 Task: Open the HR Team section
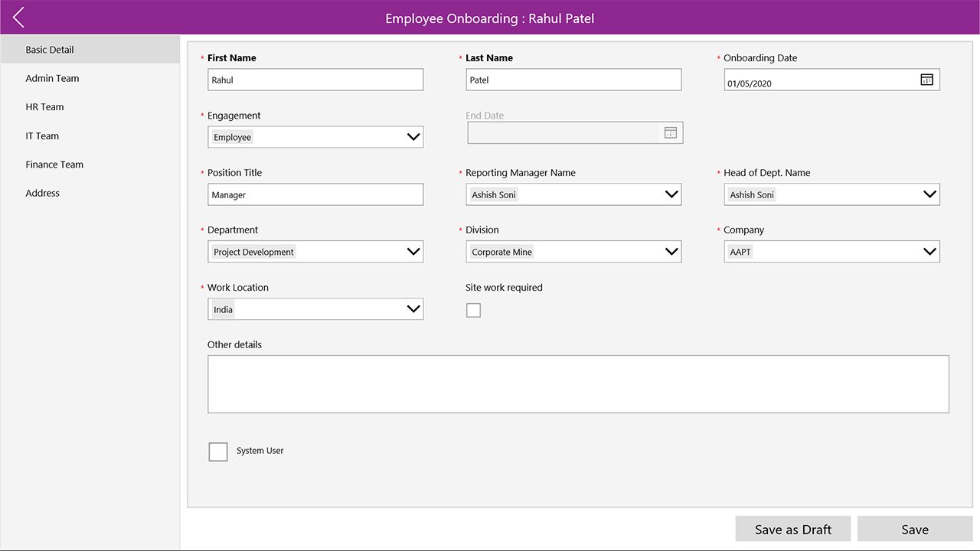coord(44,107)
